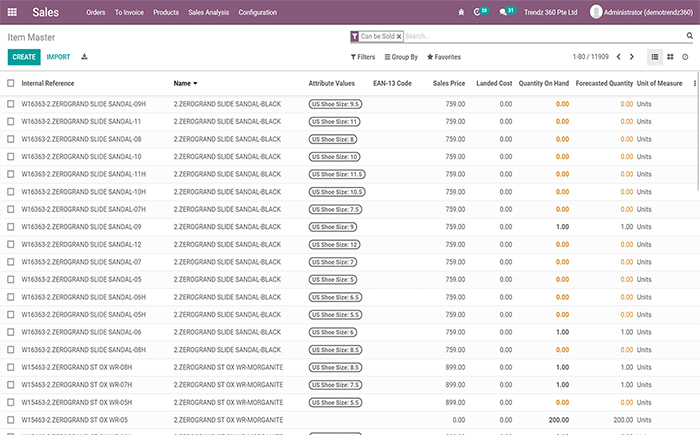The image size is (700, 435).
Task: Click the CREATE button
Action: pos(23,57)
